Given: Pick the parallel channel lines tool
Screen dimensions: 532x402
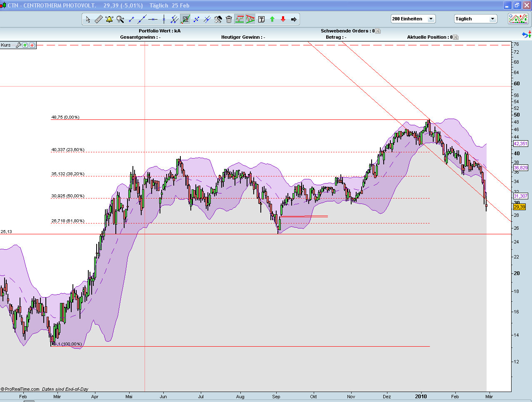Looking at the screenshot, I should point(175,19).
